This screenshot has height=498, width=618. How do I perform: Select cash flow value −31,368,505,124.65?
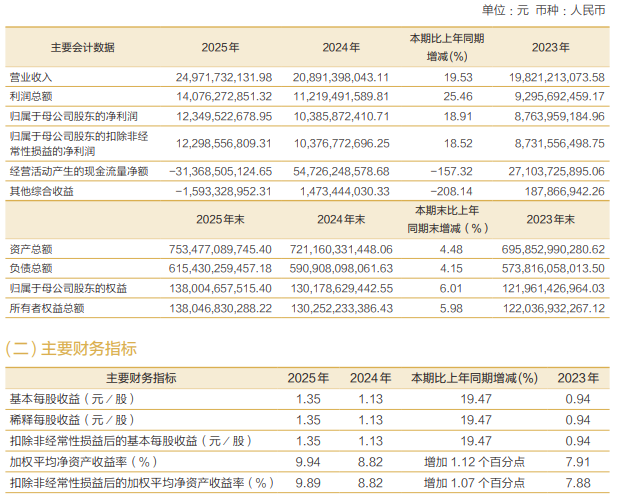pos(220,171)
